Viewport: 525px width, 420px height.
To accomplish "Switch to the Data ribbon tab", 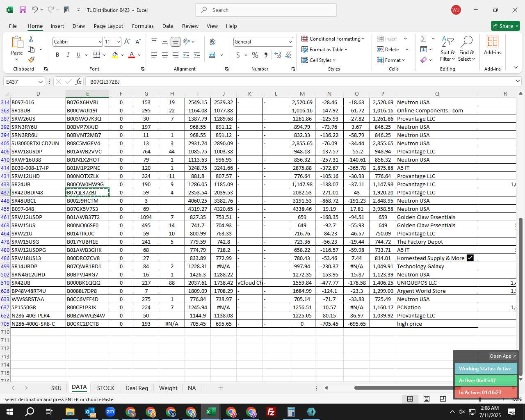I will coord(168,26).
